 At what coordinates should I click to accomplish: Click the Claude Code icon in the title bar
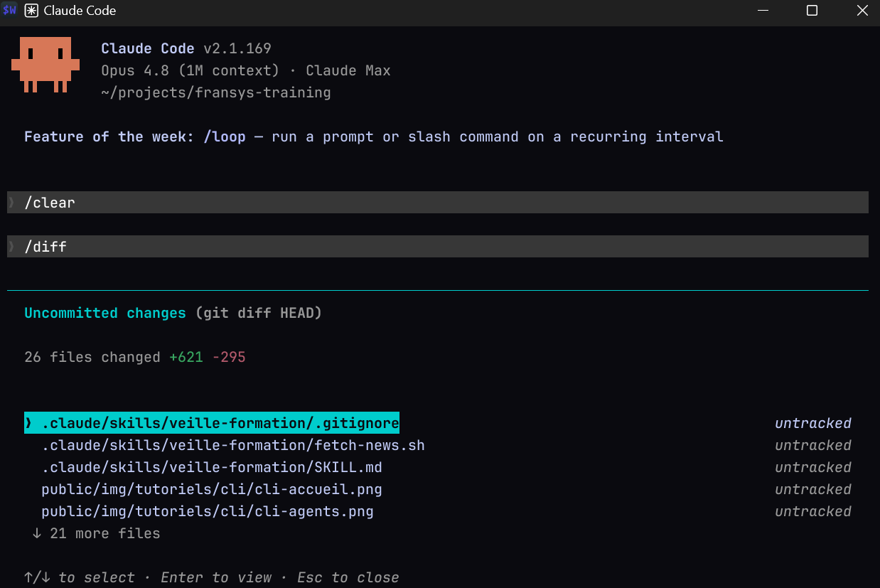coord(31,11)
